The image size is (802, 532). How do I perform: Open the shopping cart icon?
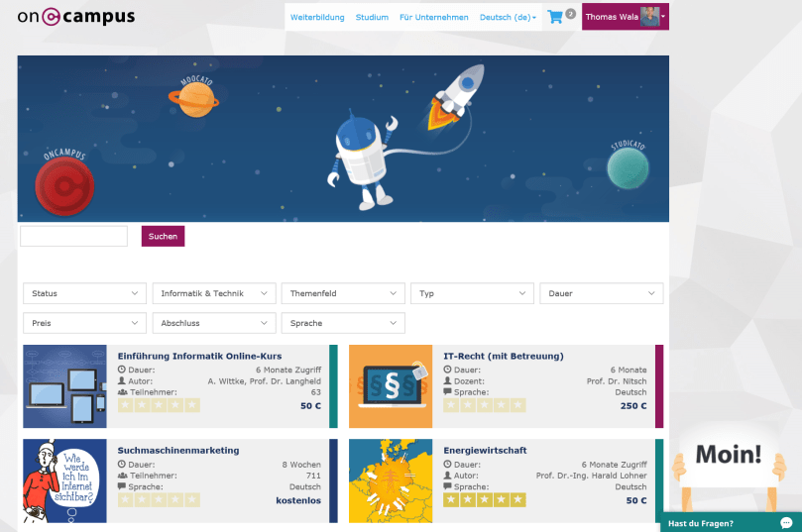click(x=554, y=17)
